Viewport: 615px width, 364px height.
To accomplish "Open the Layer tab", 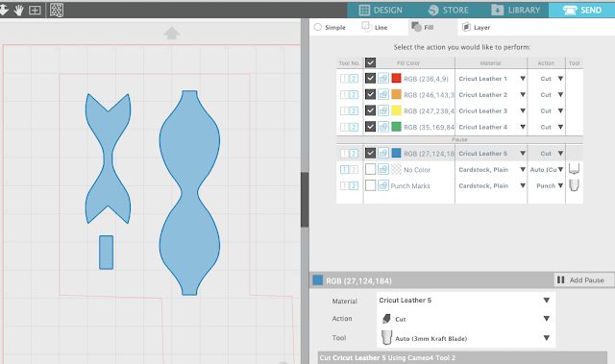I will 477,28.
